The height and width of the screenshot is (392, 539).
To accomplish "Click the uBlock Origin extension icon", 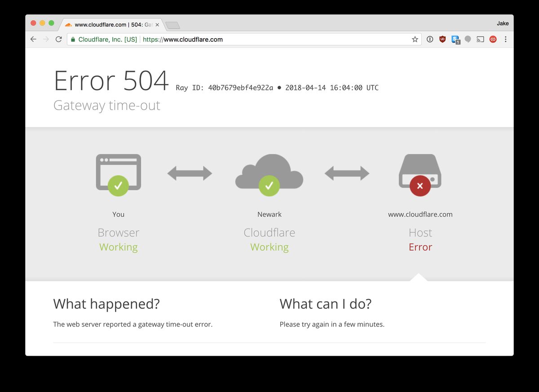I will [442, 40].
